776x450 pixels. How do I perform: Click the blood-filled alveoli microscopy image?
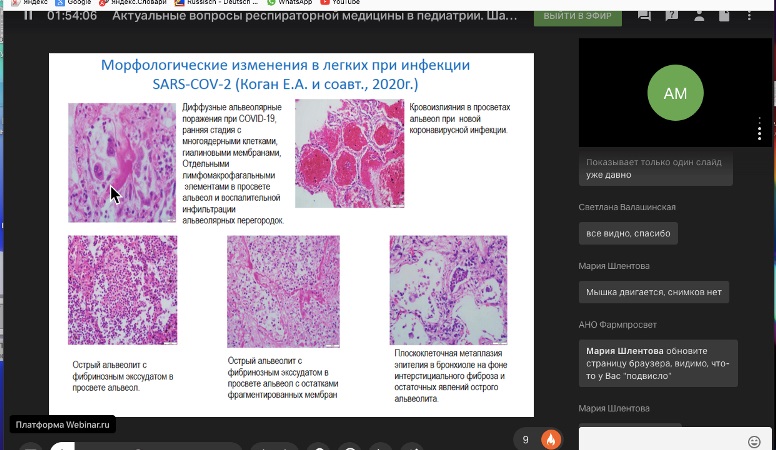pos(349,153)
